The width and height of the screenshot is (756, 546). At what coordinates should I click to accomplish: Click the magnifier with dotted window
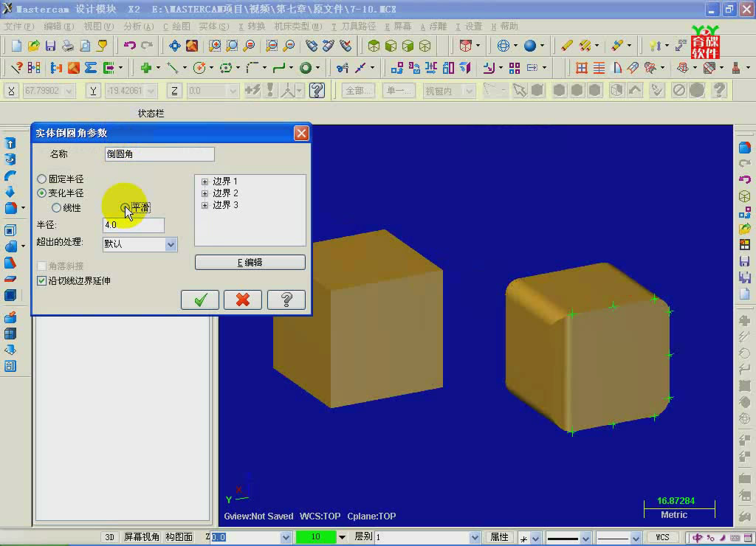[x=232, y=46]
